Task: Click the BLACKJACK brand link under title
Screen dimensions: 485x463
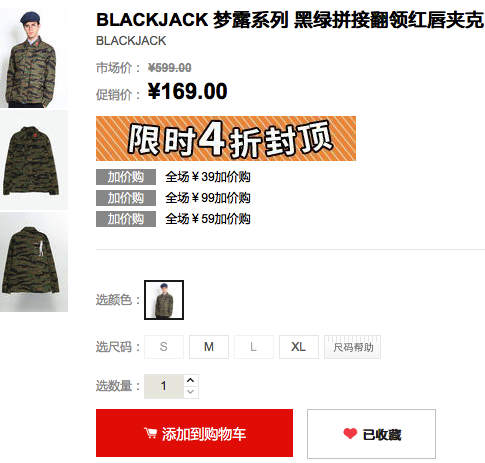Action: tap(131, 41)
